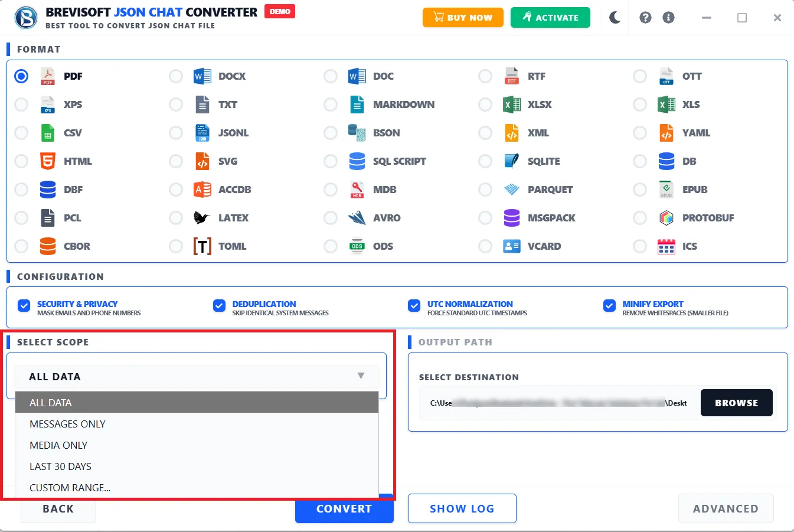The width and height of the screenshot is (794, 532).
Task: Open the about info icon
Action: (668, 18)
